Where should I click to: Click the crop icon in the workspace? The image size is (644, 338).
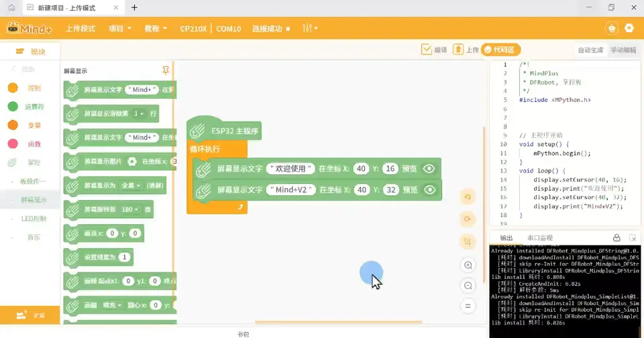click(x=468, y=242)
